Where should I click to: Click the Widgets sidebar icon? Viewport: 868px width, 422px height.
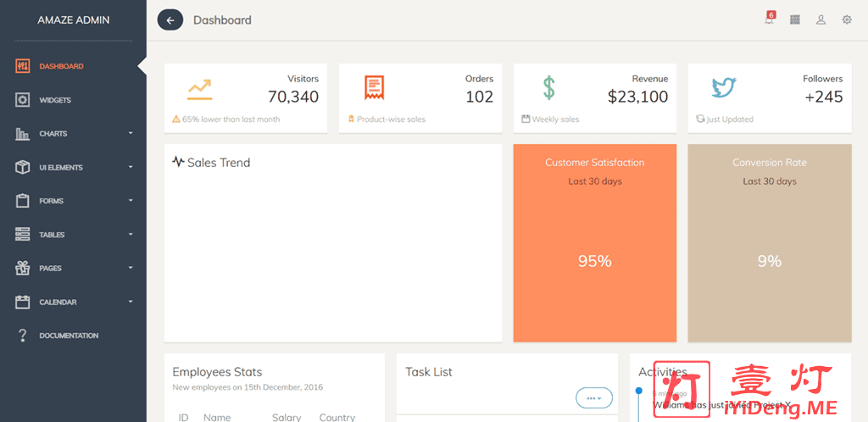click(x=23, y=100)
